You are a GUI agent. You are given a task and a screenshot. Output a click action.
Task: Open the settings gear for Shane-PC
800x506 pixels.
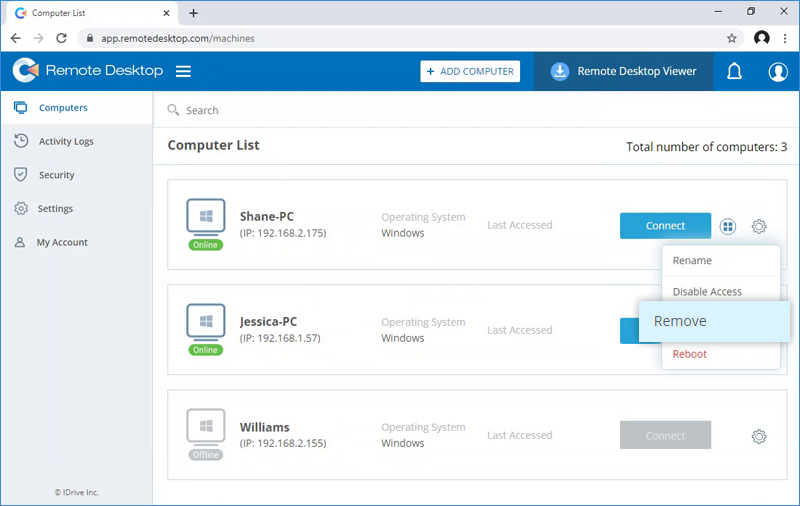(x=759, y=227)
